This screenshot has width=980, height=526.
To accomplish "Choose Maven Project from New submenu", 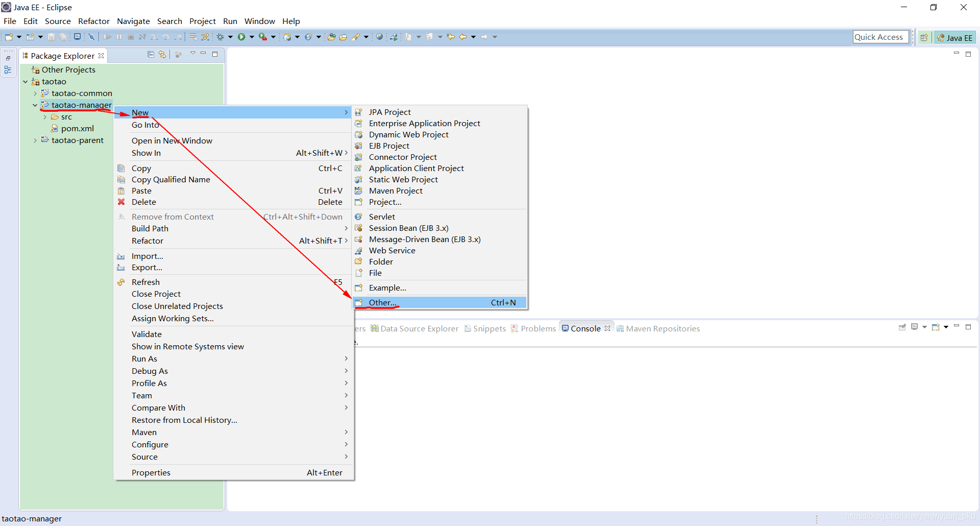I will point(440,190).
